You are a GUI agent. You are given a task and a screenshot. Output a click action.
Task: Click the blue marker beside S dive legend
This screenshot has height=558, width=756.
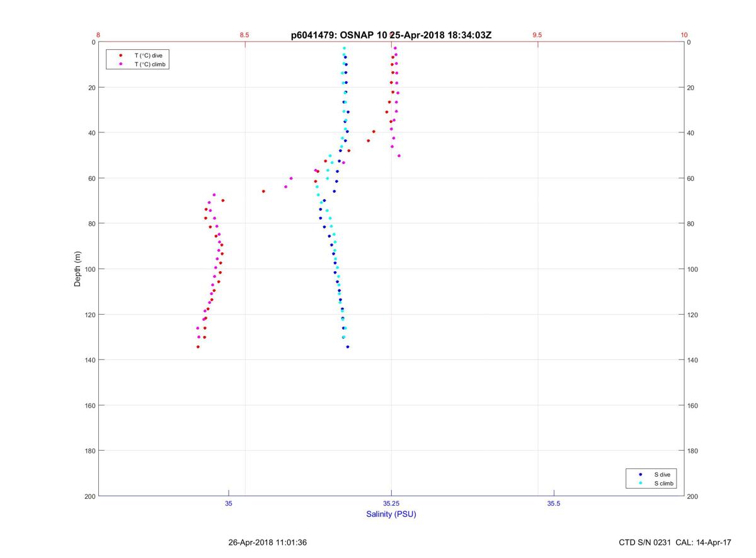coord(640,474)
